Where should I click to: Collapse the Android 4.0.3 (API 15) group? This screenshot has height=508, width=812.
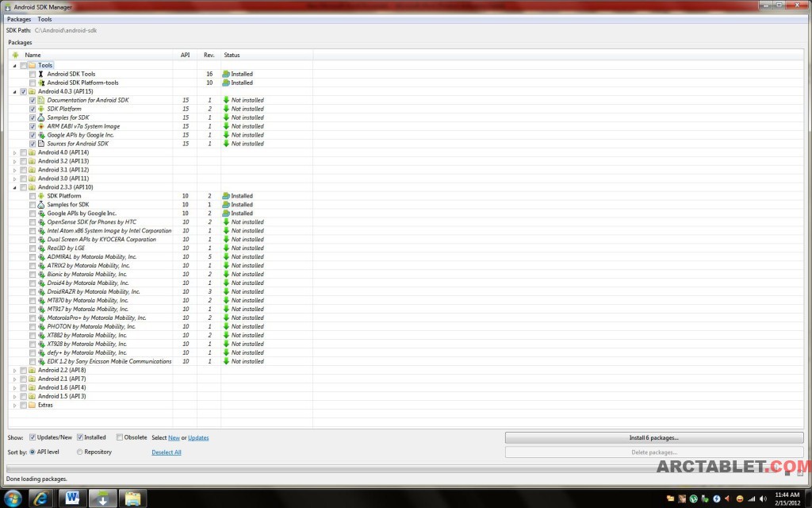coord(14,92)
